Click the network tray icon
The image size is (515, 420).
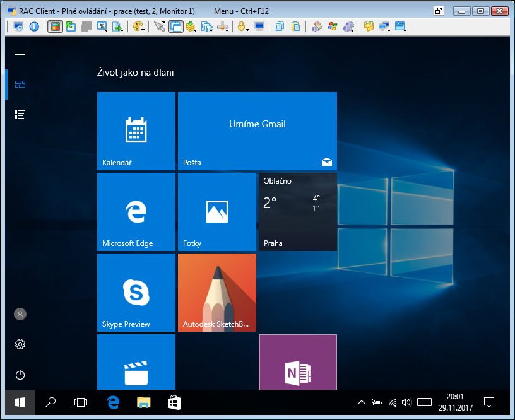pos(392,402)
